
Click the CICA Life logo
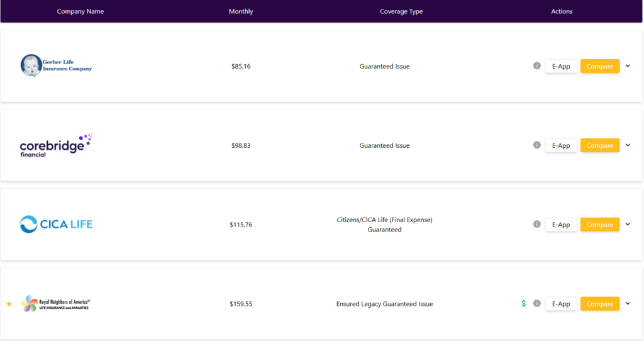(x=56, y=224)
